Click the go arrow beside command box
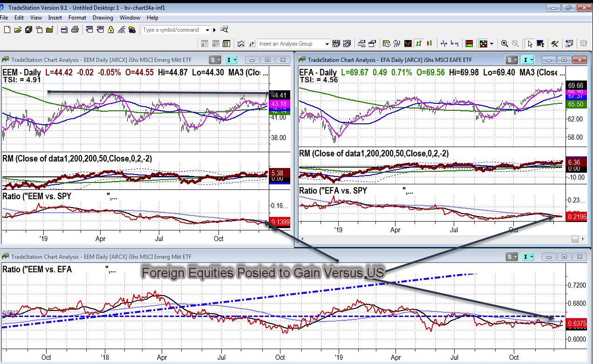593x364 pixels. tap(214, 30)
